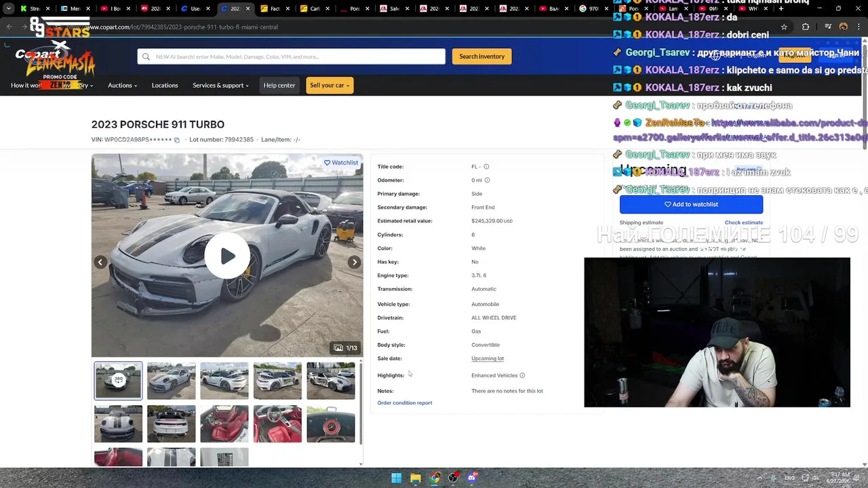Expand the Auctions menu
Screen dimensions: 868x488
coord(122,85)
